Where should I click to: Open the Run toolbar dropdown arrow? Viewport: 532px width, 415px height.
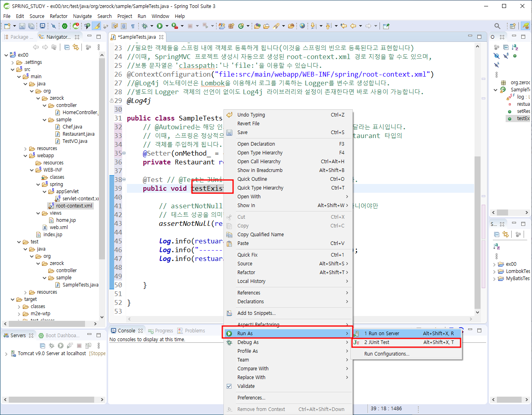point(167,26)
